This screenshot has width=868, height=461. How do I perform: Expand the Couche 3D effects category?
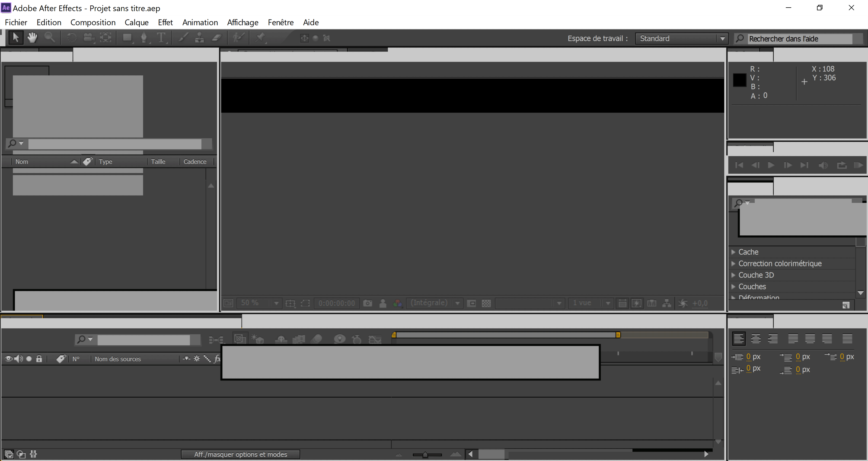tap(756, 275)
